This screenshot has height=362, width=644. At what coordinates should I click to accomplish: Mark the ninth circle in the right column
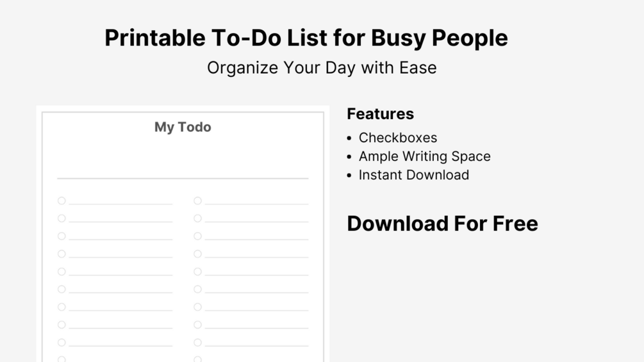pos(197,343)
